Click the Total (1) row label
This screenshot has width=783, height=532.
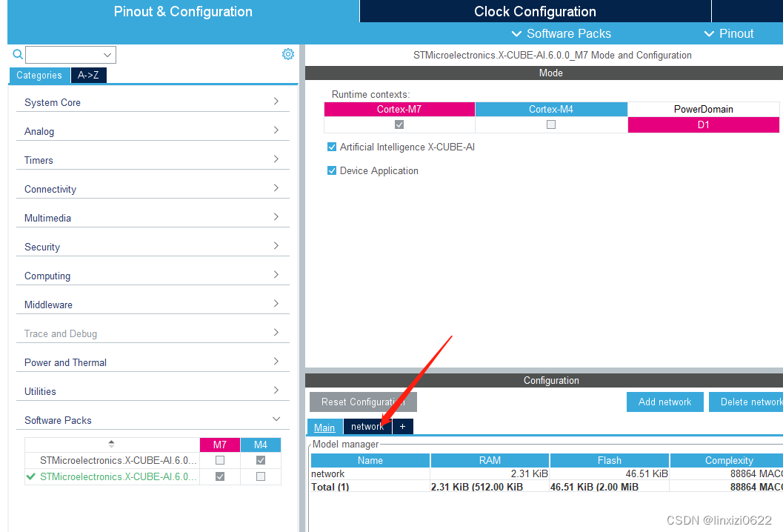tap(330, 487)
